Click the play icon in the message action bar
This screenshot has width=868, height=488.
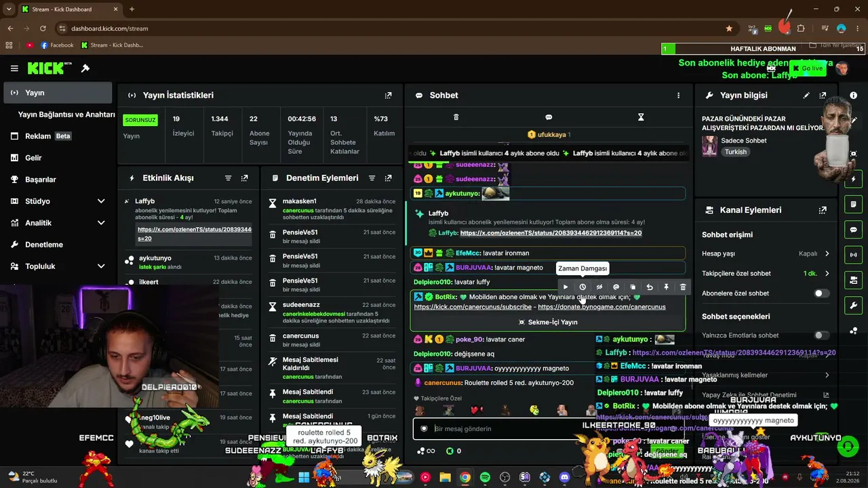click(x=566, y=287)
